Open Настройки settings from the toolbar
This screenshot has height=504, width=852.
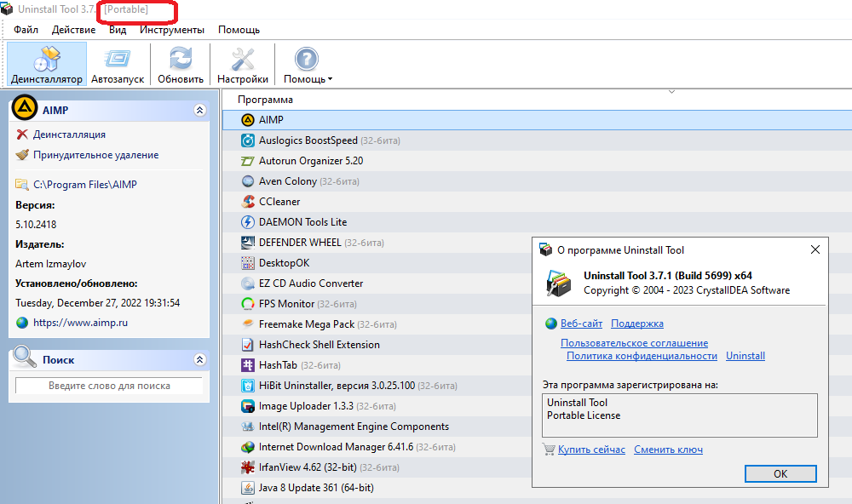coord(242,65)
